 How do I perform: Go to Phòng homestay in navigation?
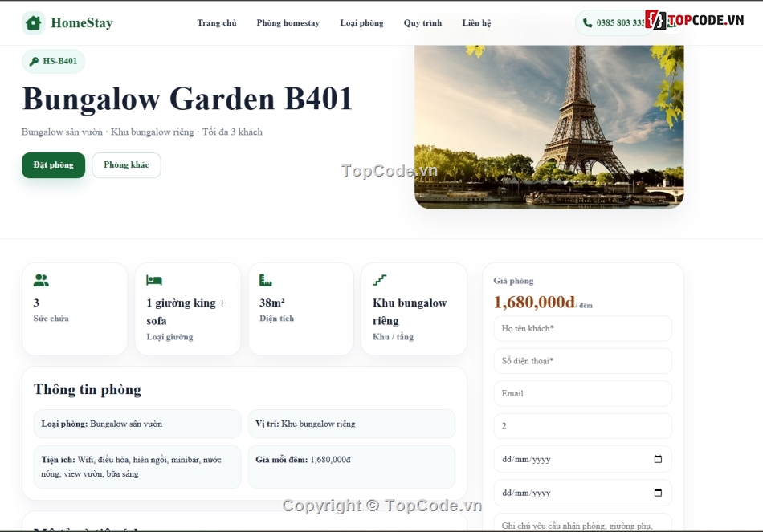click(288, 22)
